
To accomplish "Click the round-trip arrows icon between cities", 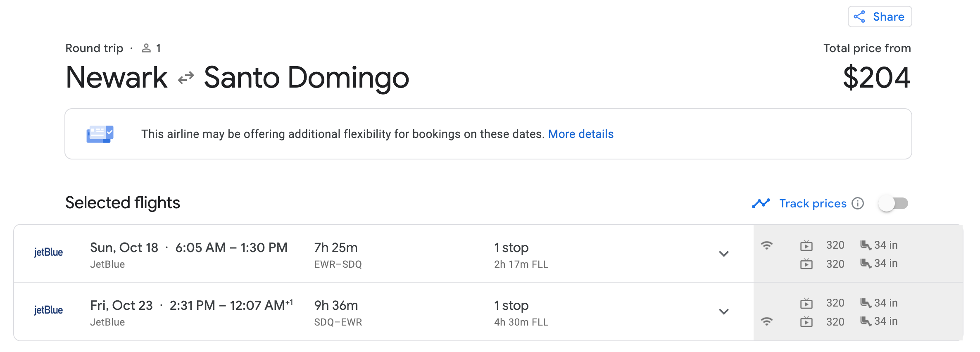I will click(x=186, y=78).
